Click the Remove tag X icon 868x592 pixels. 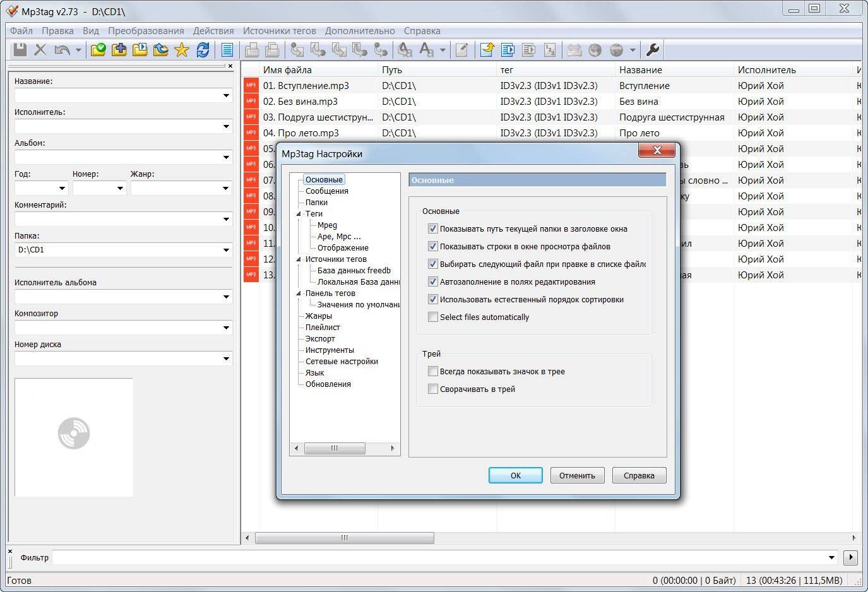pos(40,50)
